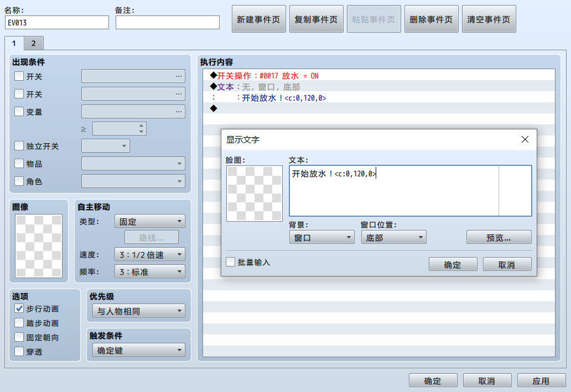Expand the 触发条件 dropdown 确定键
The width and height of the screenshot is (571, 392).
(x=139, y=350)
